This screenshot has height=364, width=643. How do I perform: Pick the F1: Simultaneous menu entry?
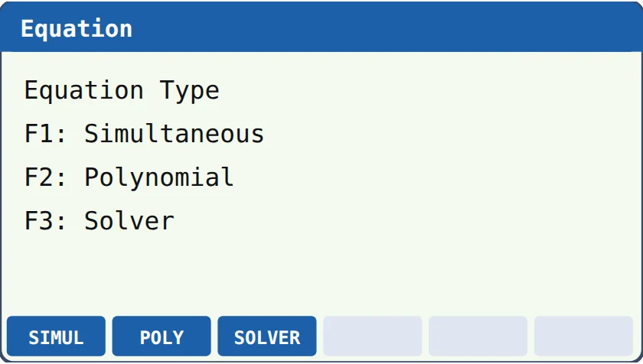pos(145,134)
